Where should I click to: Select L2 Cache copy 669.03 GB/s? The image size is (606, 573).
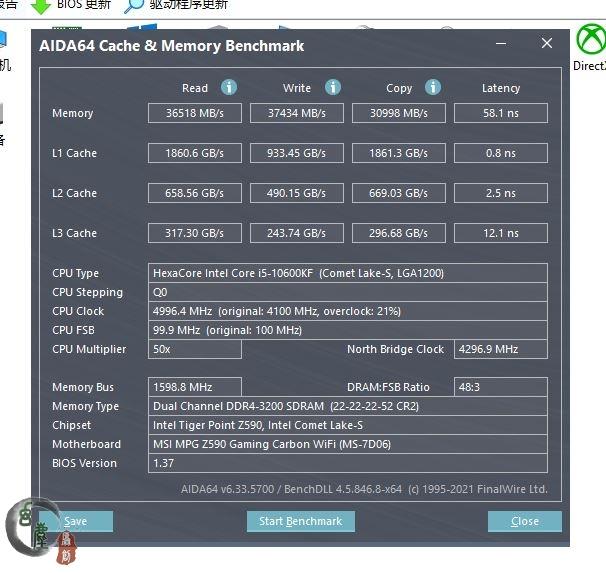click(399, 193)
